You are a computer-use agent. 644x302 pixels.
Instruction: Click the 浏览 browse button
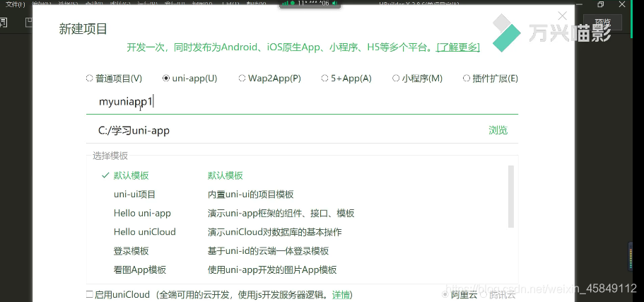pyautogui.click(x=498, y=130)
